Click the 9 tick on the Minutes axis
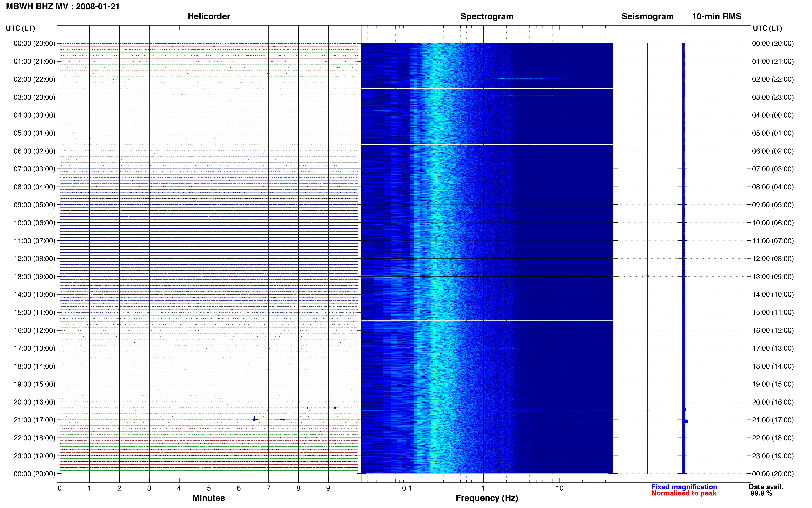This screenshot has height=508, width=812. pos(328,488)
